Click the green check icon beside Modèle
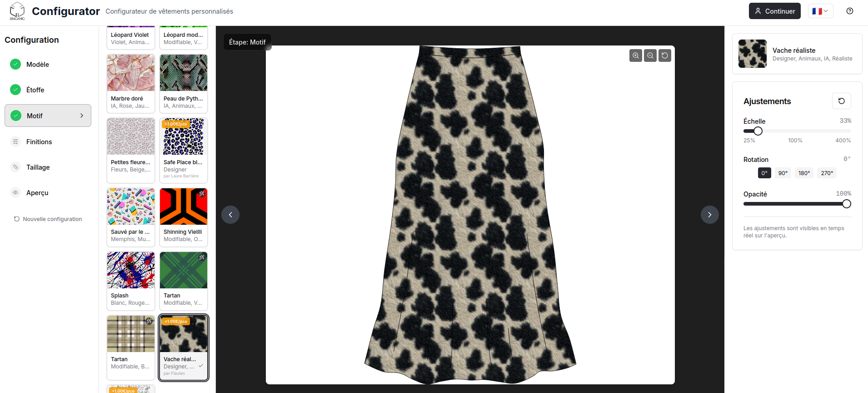 [x=15, y=64]
